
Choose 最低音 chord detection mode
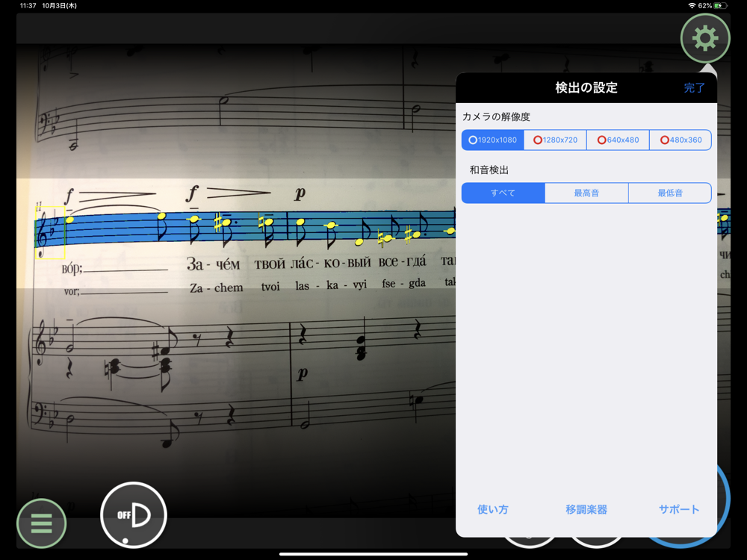tap(670, 193)
